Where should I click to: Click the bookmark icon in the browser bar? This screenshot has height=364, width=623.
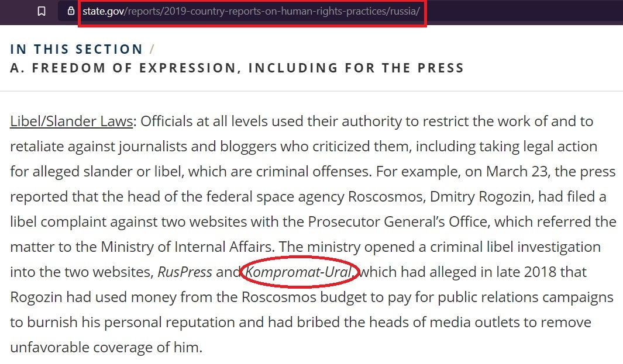[42, 11]
